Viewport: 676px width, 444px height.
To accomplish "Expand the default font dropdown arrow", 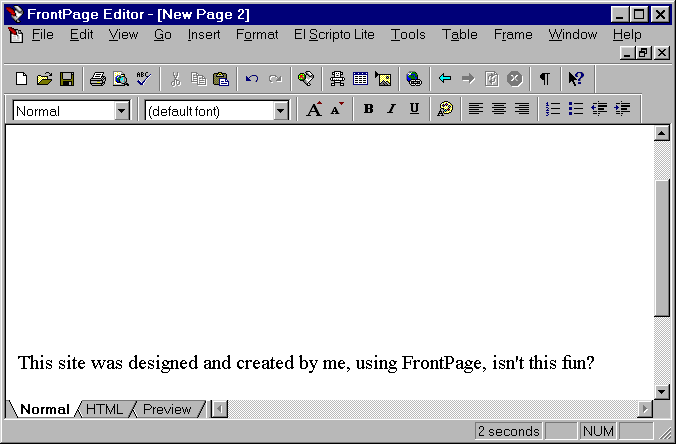I will click(280, 111).
